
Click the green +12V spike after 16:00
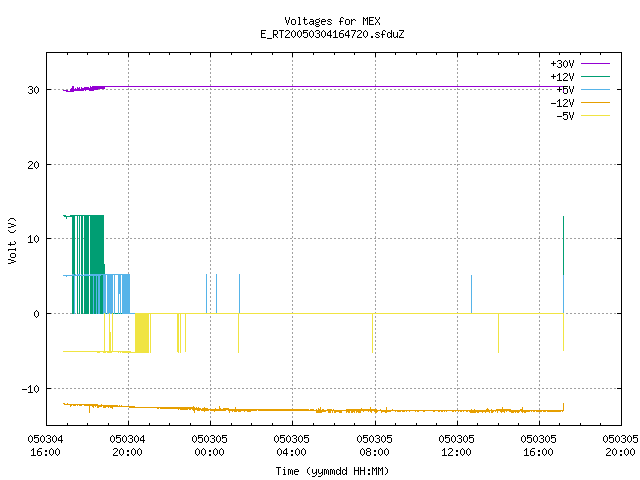point(563,245)
